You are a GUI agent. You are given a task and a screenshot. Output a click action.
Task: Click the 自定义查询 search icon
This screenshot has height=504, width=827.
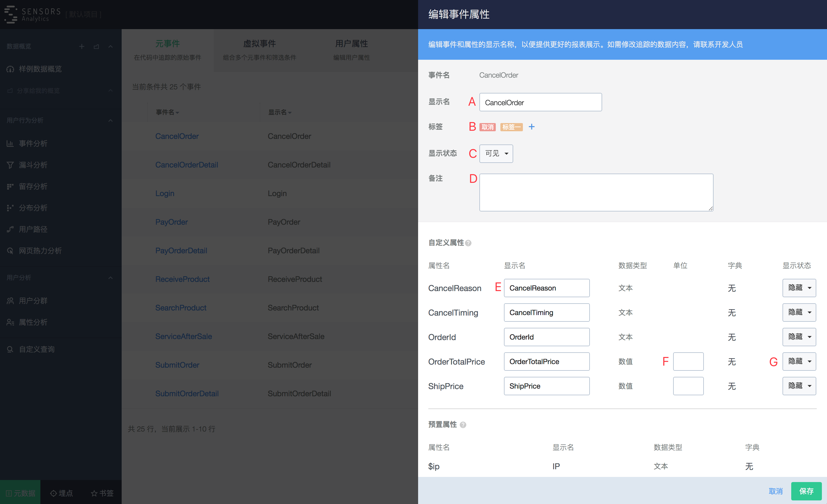tap(10, 350)
